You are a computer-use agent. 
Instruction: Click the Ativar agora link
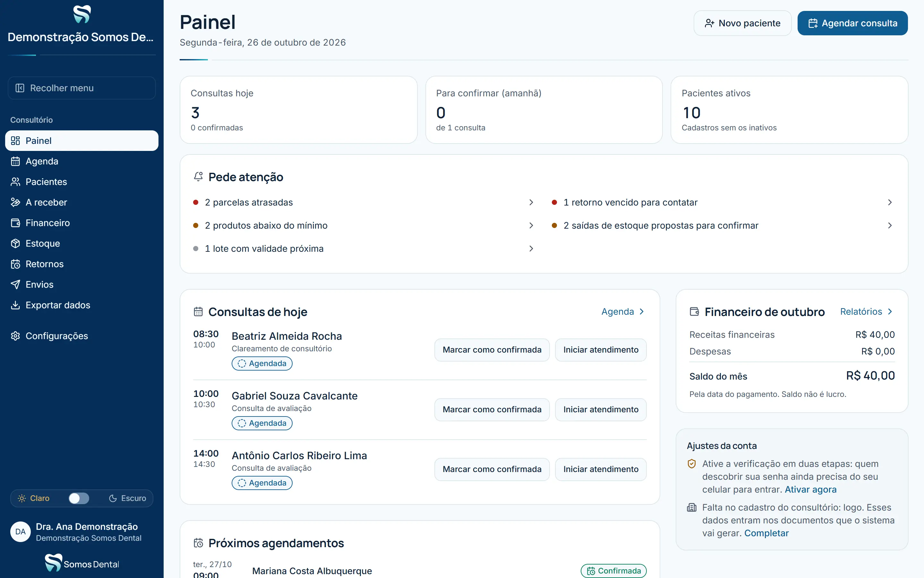810,489
